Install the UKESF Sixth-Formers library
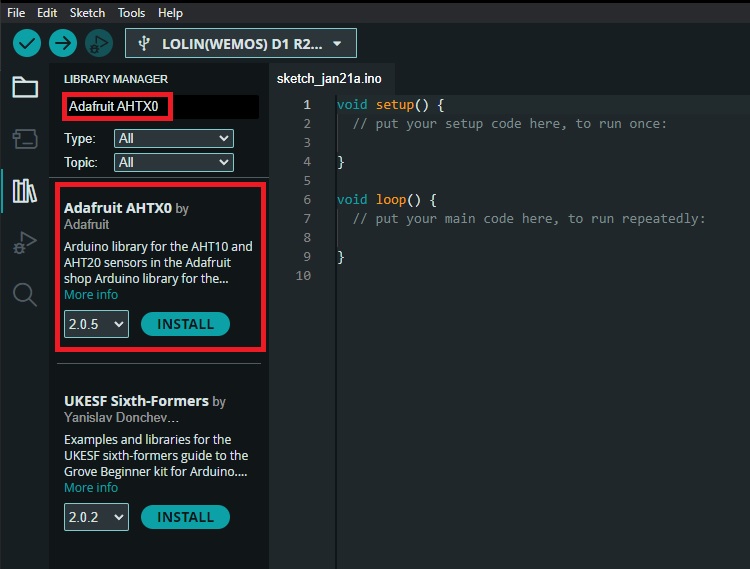The height and width of the screenshot is (569, 750). point(185,517)
